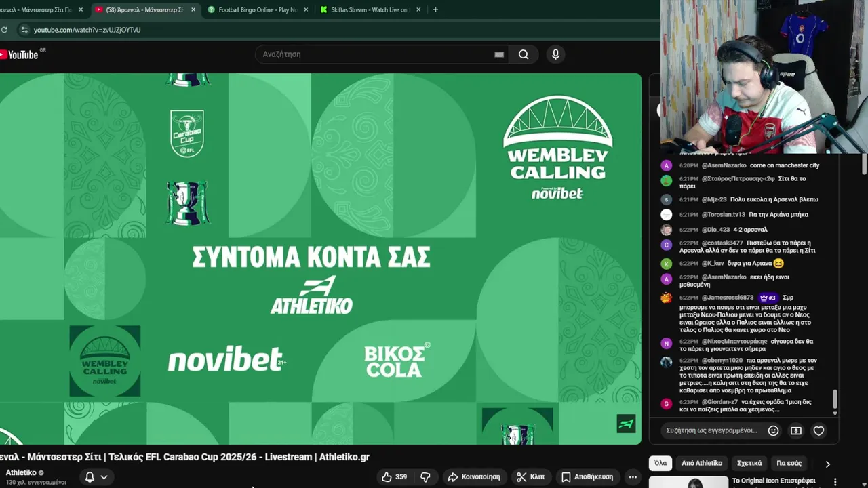Screen dimensions: 868x488
Task: Click @costask3477 chat username
Action: point(722,243)
